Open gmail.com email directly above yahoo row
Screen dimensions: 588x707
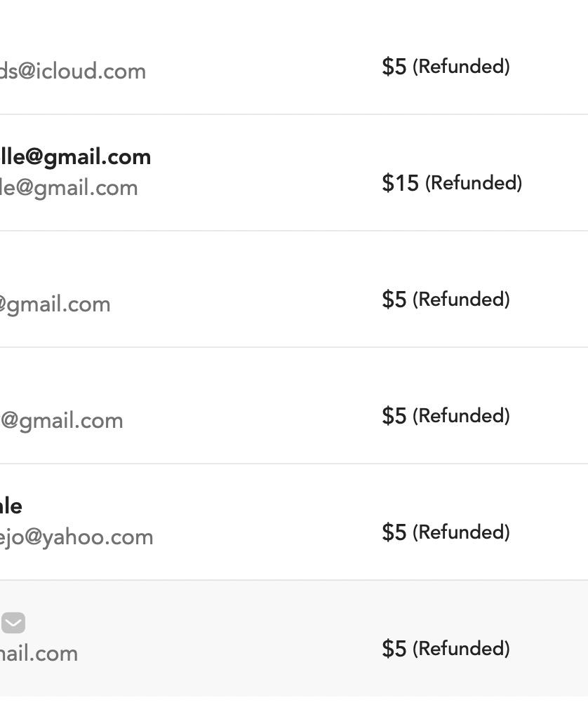click(62, 421)
